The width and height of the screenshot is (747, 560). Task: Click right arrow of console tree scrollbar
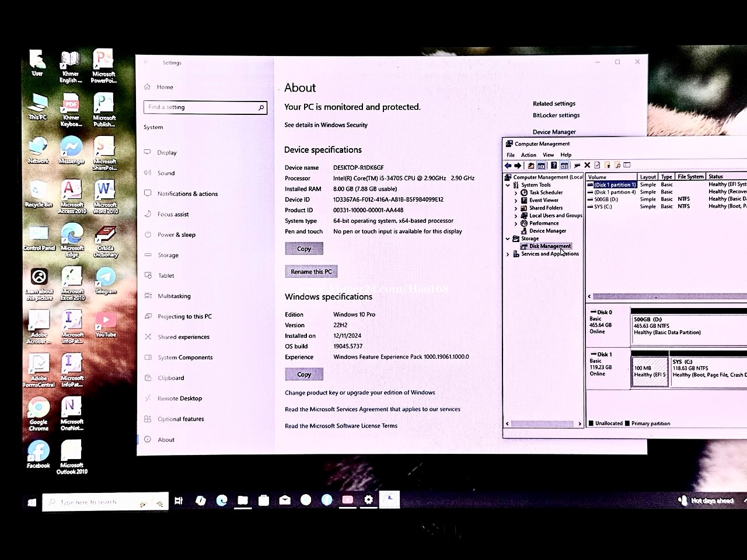point(580,424)
